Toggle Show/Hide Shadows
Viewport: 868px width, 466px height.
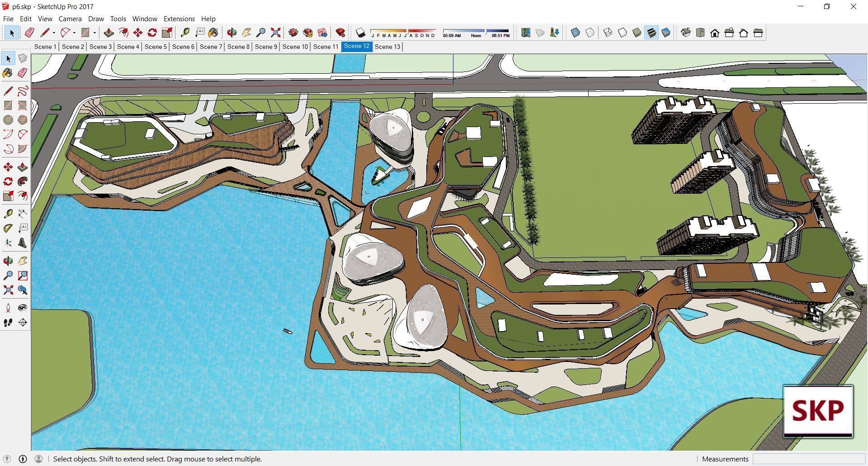(x=360, y=33)
